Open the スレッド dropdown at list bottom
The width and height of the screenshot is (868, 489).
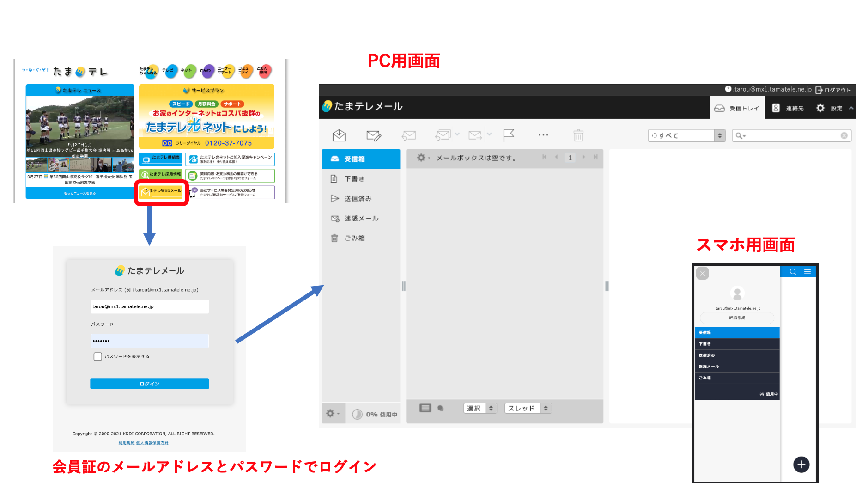pos(528,408)
